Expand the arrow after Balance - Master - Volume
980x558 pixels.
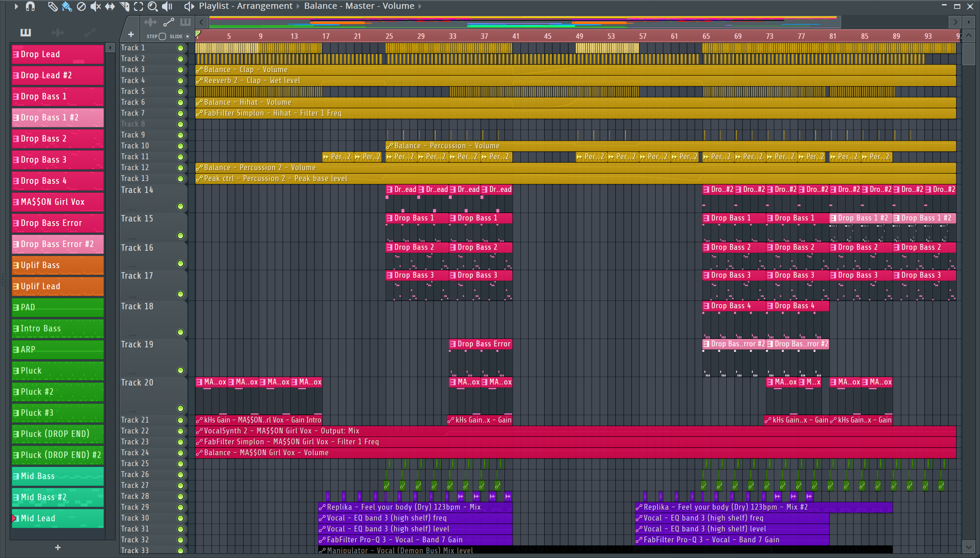420,6
